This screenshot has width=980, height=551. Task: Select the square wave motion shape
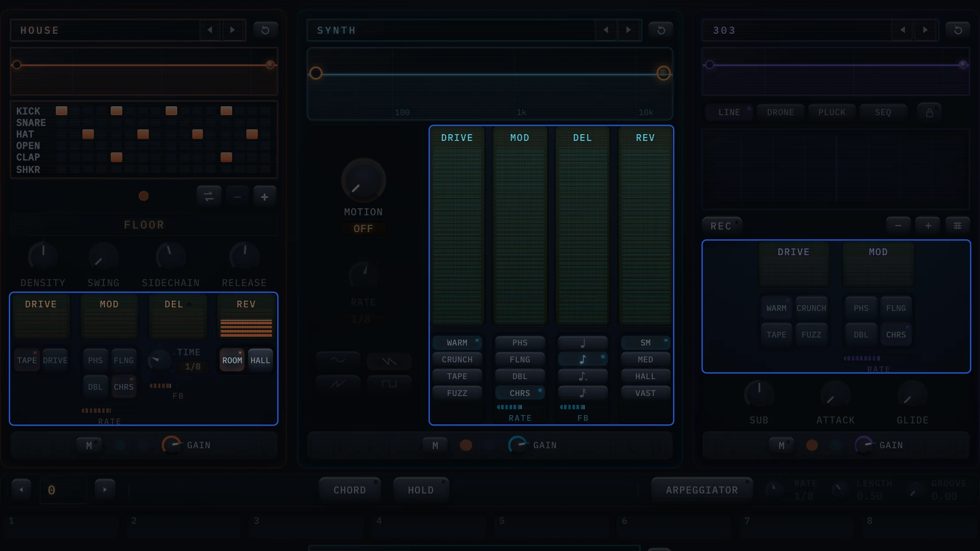[x=389, y=383]
